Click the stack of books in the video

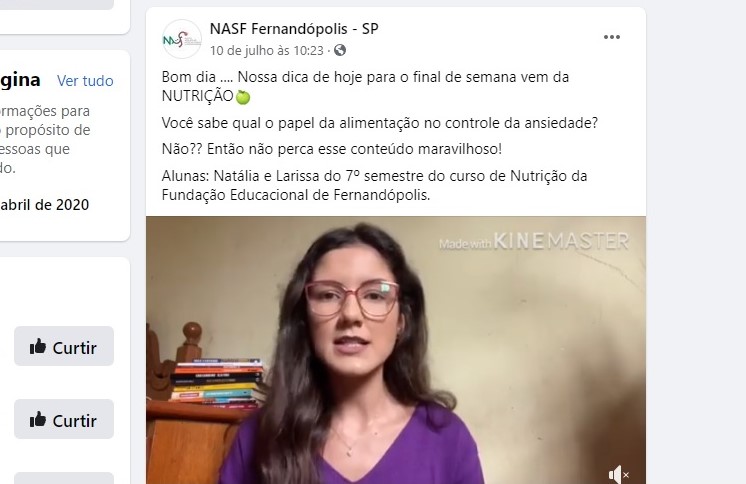pos(217,383)
